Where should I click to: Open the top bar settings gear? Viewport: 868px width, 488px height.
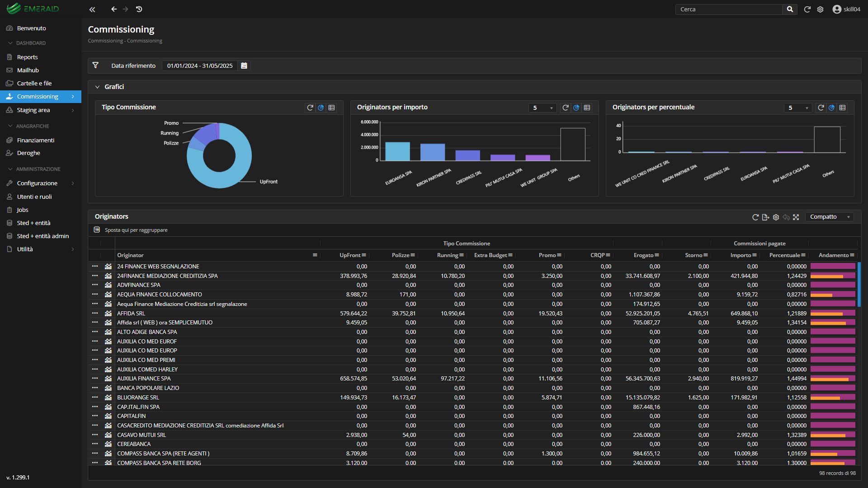821,9
